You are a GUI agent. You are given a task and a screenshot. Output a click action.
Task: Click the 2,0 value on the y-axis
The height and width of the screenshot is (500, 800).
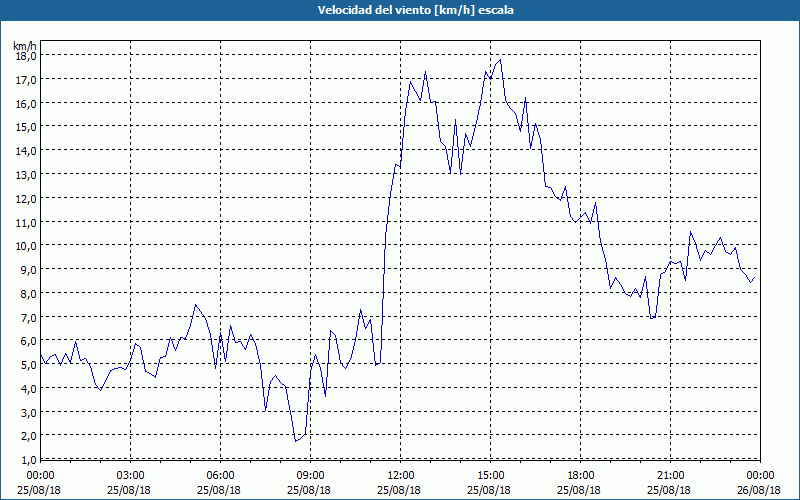[28, 436]
